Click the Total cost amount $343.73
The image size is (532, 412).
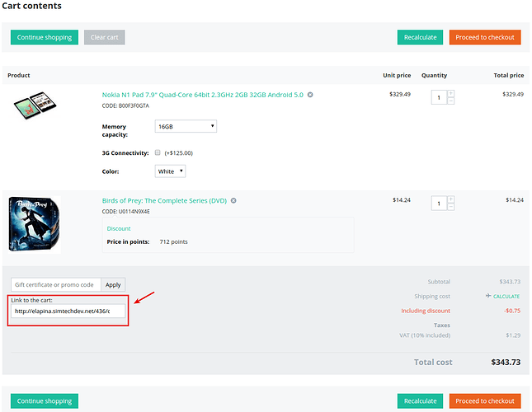tap(506, 363)
